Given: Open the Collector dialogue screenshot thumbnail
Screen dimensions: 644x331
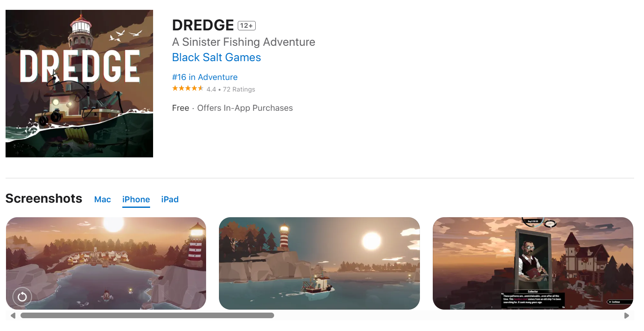Looking at the screenshot, I should click(533, 263).
